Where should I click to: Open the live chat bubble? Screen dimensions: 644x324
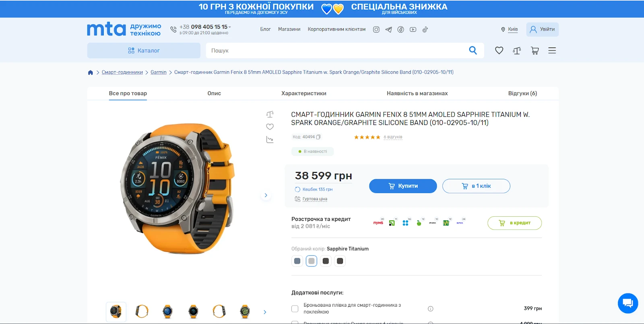628,303
